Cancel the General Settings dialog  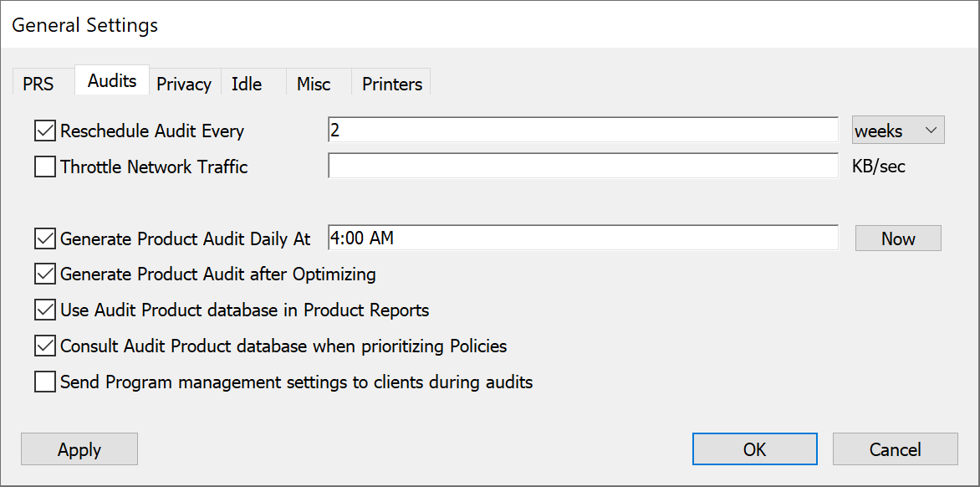pyautogui.click(x=895, y=449)
